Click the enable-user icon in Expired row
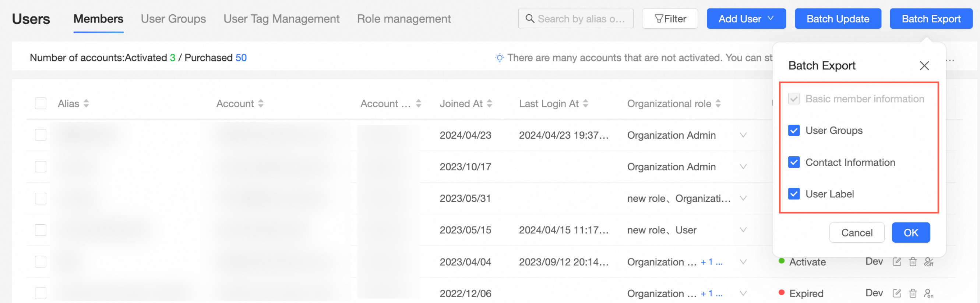This screenshot has height=303, width=980. point(928,293)
